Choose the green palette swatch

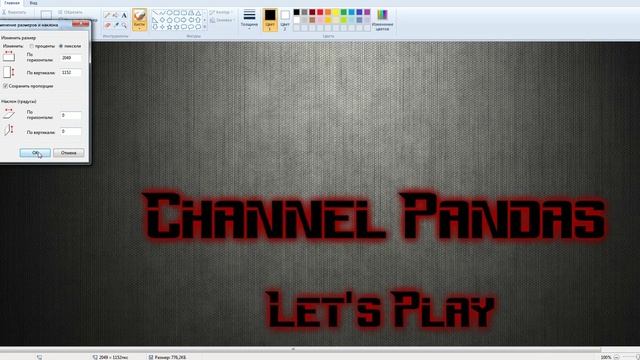pos(344,12)
